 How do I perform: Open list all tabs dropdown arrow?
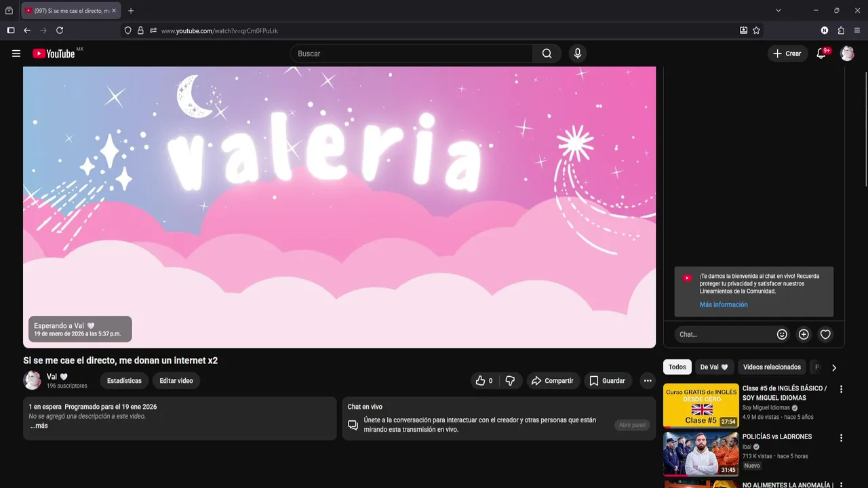pyautogui.click(x=778, y=11)
